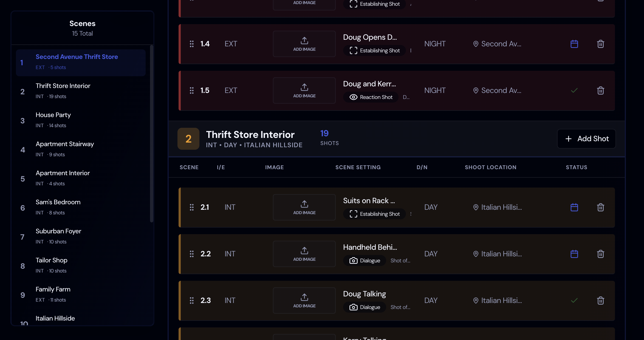Click the drag handle of shot 2.3
This screenshot has height=340, width=644.
(x=191, y=301)
